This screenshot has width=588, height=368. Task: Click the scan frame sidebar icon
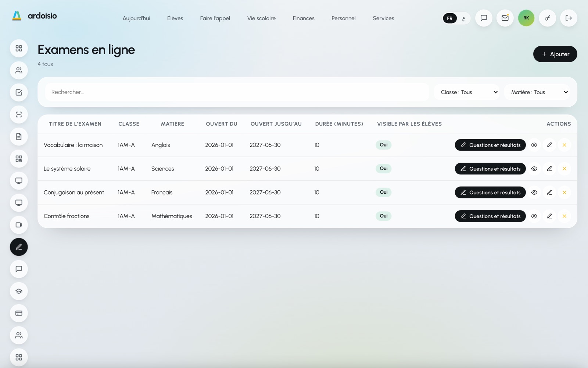pyautogui.click(x=19, y=114)
